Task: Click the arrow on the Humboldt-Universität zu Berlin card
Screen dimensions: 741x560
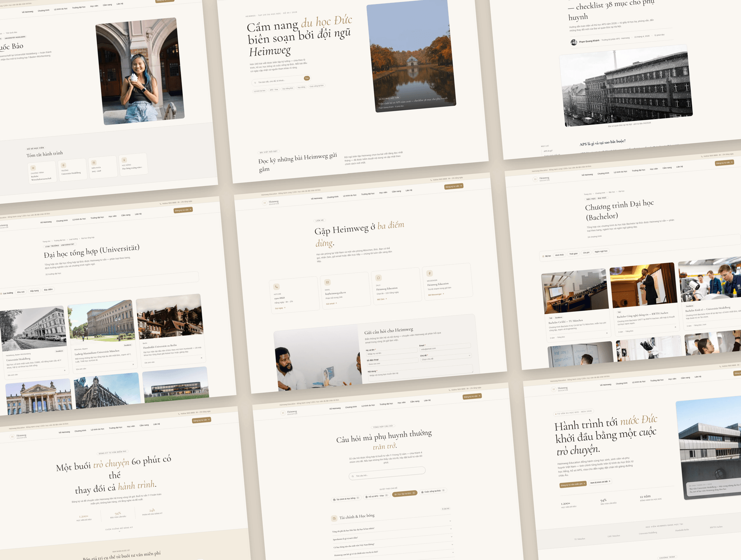Action: click(201, 358)
